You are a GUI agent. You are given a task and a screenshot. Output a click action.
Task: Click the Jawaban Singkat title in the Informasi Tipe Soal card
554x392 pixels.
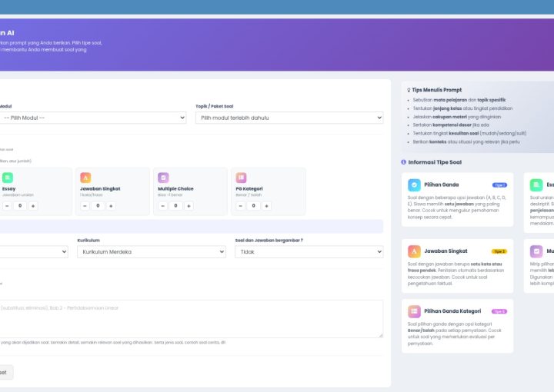pos(446,251)
